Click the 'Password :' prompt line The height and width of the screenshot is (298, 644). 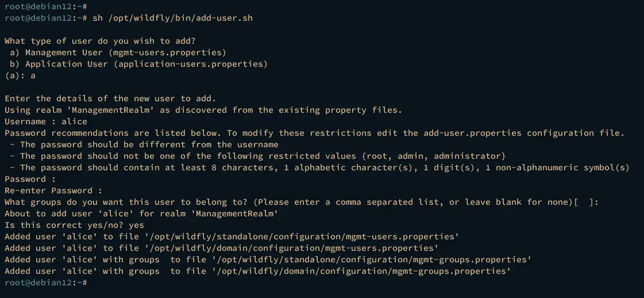coord(30,179)
